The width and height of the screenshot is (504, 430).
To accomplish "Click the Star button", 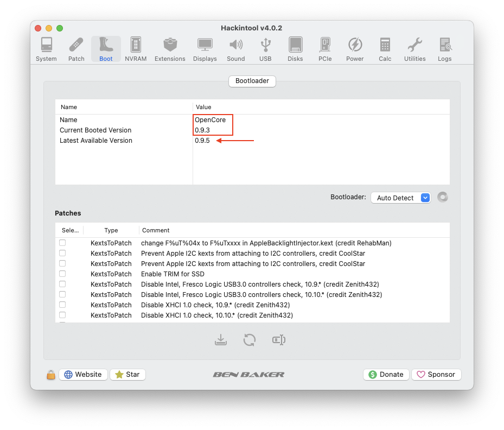I will [127, 375].
